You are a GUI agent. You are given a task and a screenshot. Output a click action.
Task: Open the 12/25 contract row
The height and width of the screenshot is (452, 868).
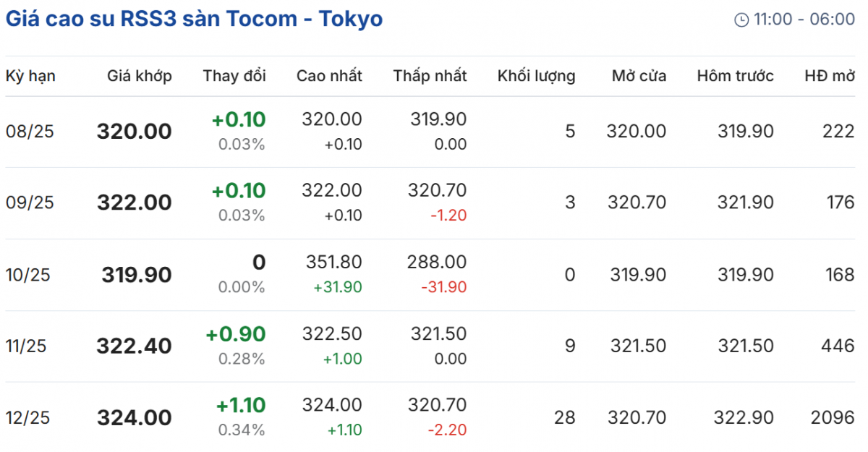click(x=30, y=418)
